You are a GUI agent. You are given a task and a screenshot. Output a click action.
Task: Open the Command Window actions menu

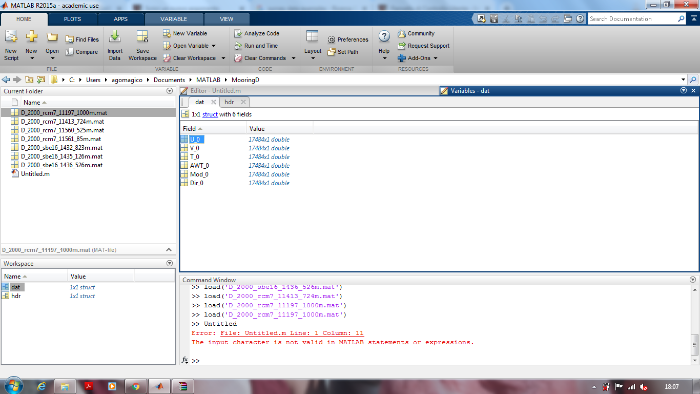click(693, 280)
